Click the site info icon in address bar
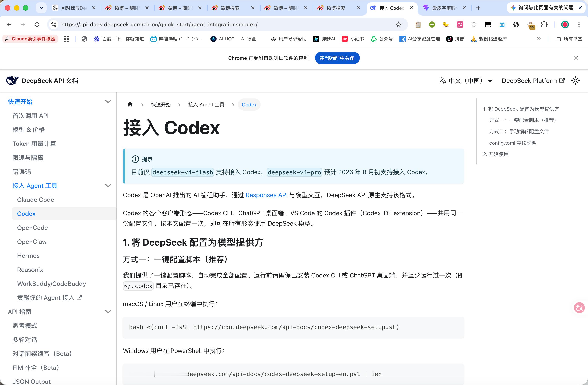Screen dimensions: 588x385 coord(54,24)
